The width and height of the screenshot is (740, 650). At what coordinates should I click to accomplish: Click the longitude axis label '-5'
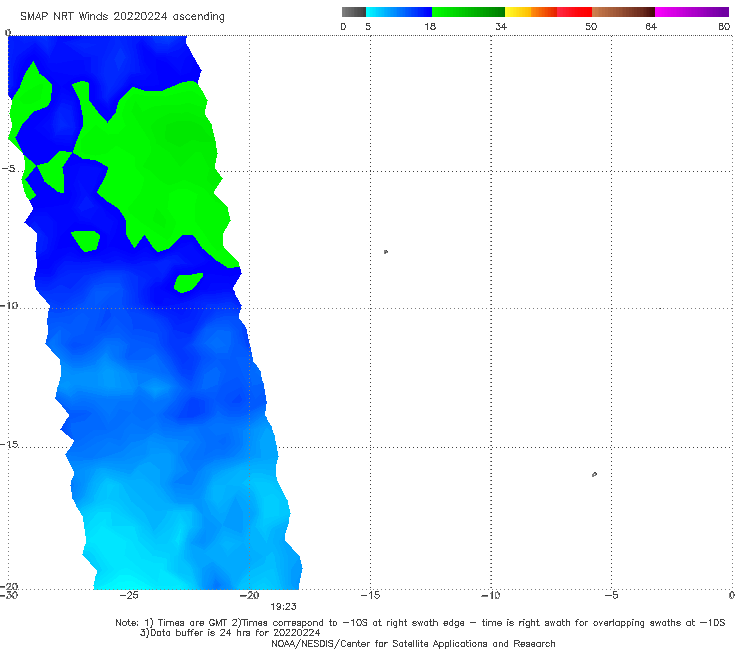tap(611, 595)
